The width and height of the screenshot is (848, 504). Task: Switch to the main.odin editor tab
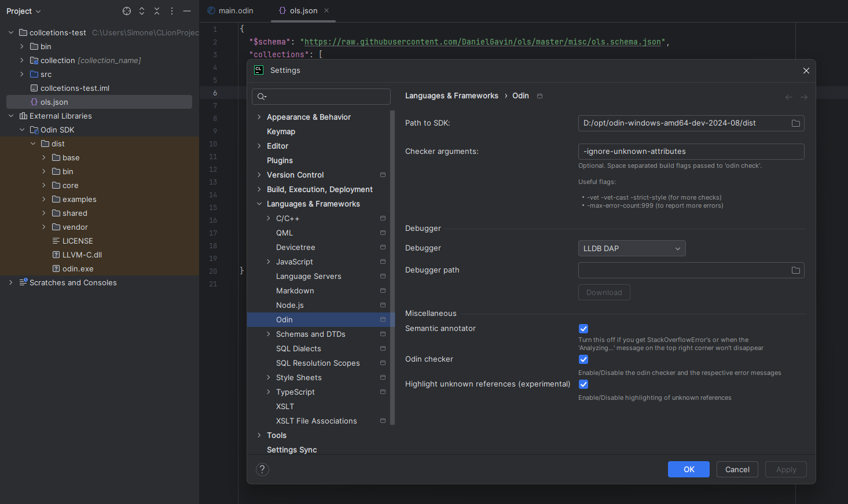click(230, 10)
